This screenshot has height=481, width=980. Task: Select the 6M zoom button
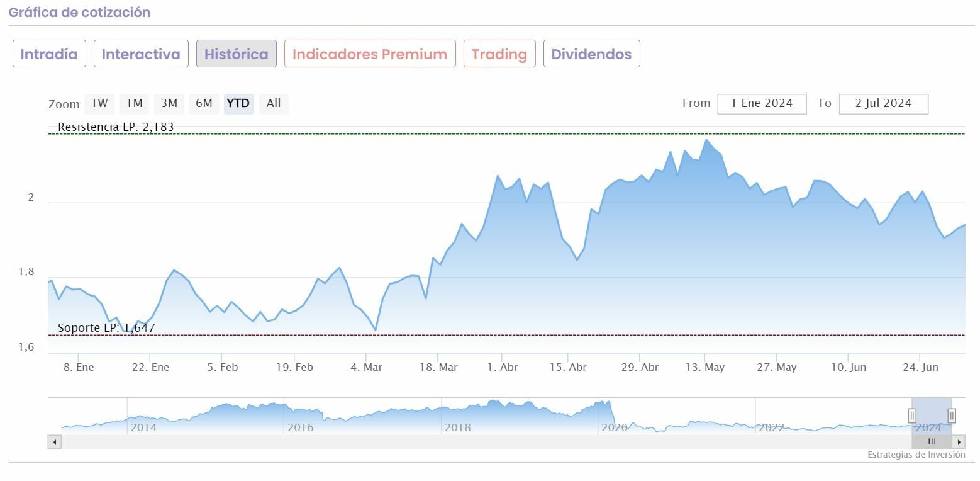tap(204, 103)
